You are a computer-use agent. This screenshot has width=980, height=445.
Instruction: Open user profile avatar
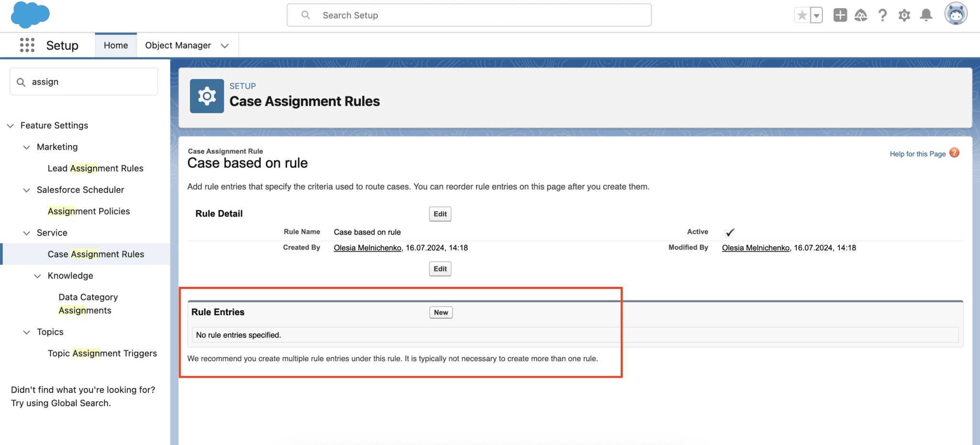tap(956, 13)
